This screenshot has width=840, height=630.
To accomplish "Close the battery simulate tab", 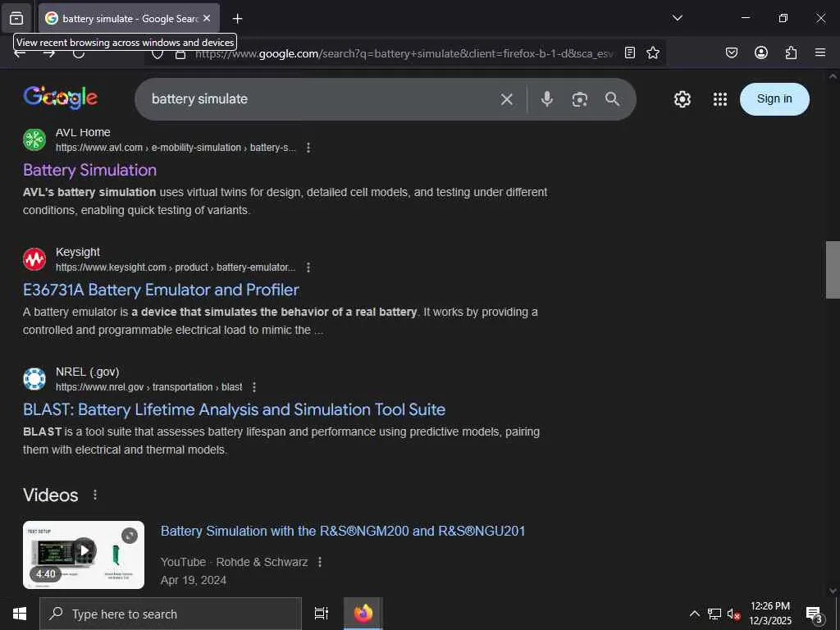I will [207, 18].
